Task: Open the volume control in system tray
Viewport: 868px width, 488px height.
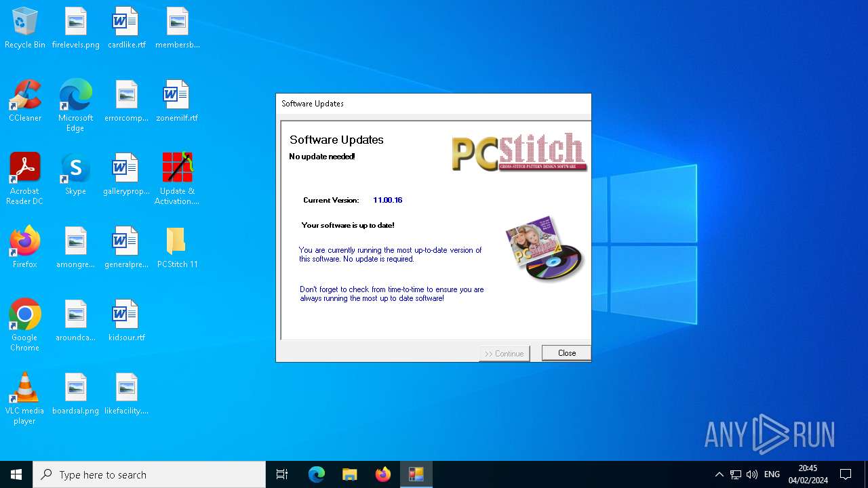Action: click(x=752, y=474)
